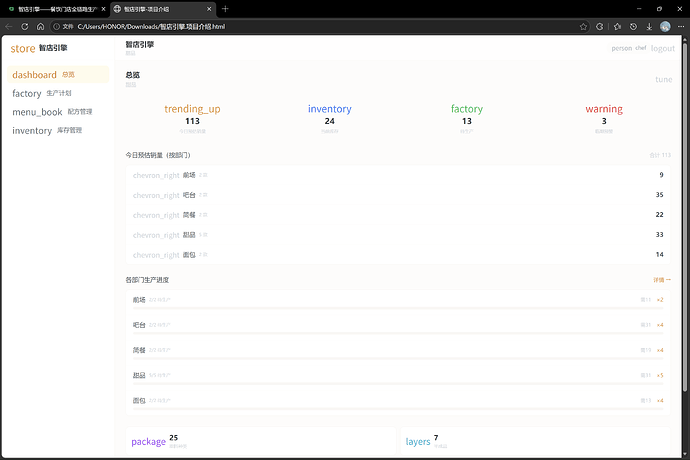Click the green factory icon above 13

coord(467,109)
